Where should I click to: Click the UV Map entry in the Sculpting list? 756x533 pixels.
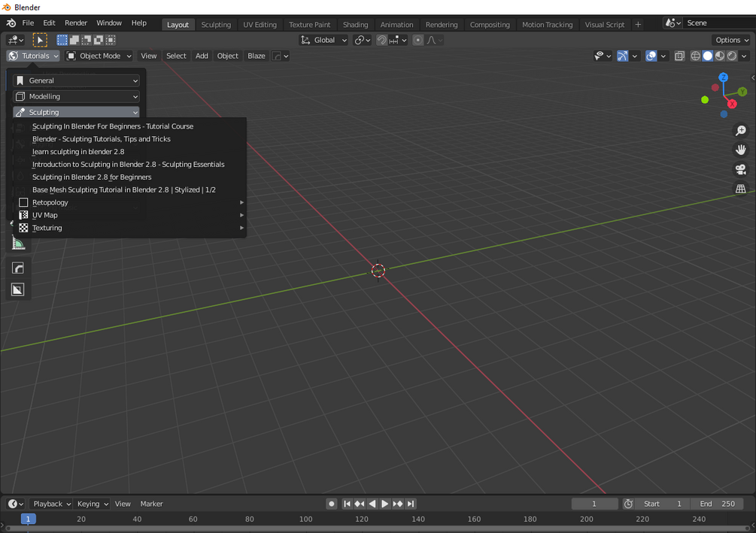129,215
